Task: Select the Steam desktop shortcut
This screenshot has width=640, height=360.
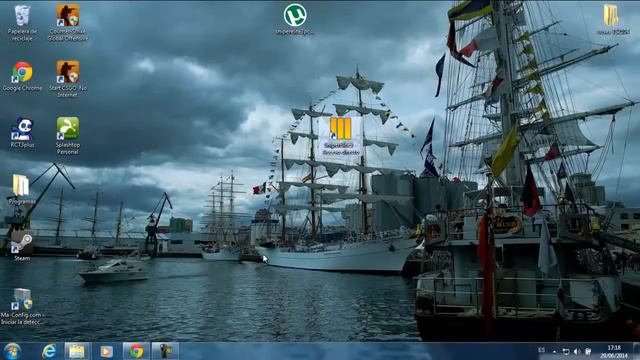Action: 22,246
